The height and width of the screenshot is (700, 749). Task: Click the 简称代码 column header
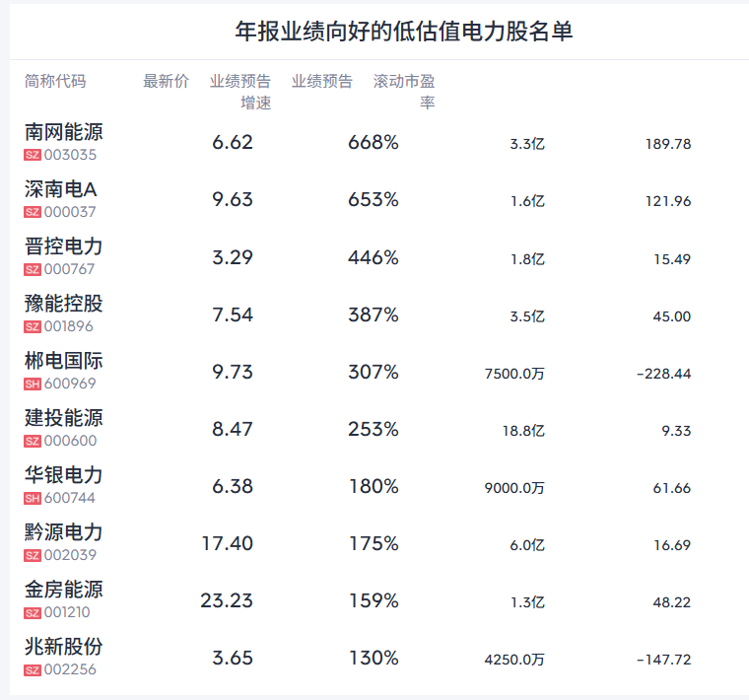[x=55, y=81]
